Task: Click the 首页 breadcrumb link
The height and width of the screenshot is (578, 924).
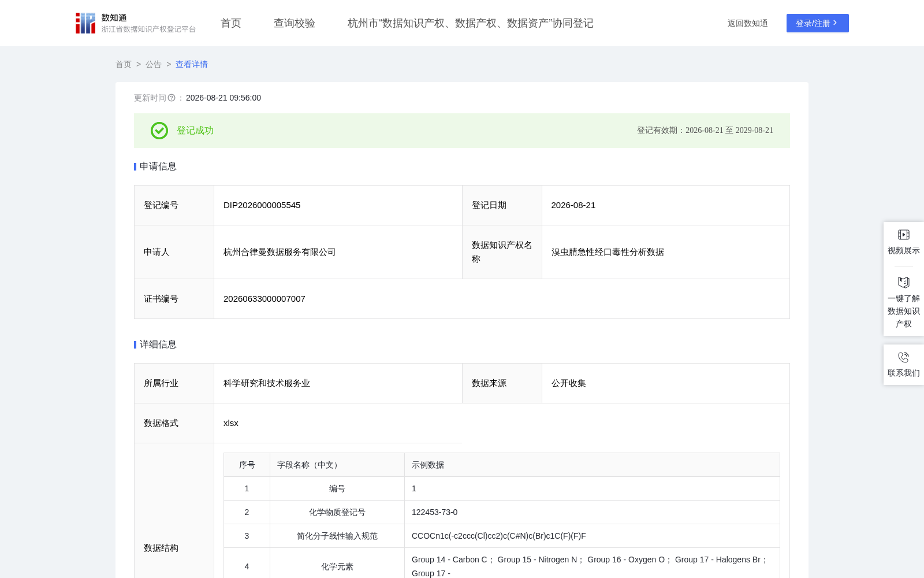Action: [124, 64]
